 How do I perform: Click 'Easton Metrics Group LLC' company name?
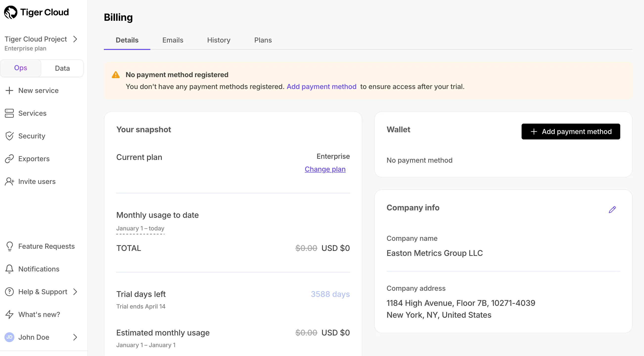pos(435,253)
